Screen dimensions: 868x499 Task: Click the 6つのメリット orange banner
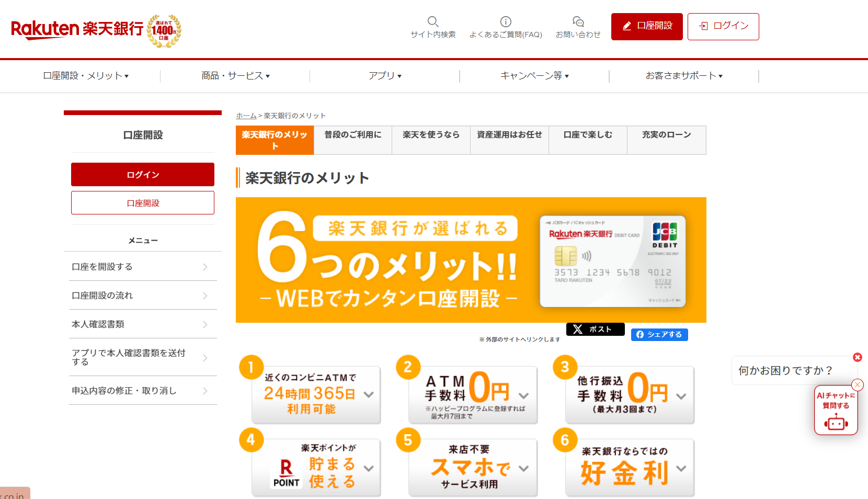(471, 260)
